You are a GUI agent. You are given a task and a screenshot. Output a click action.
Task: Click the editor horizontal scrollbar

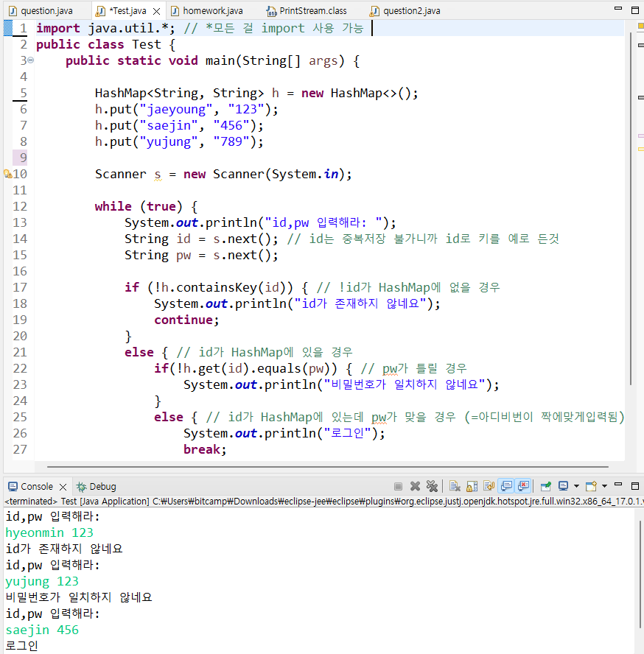pyautogui.click(x=328, y=467)
